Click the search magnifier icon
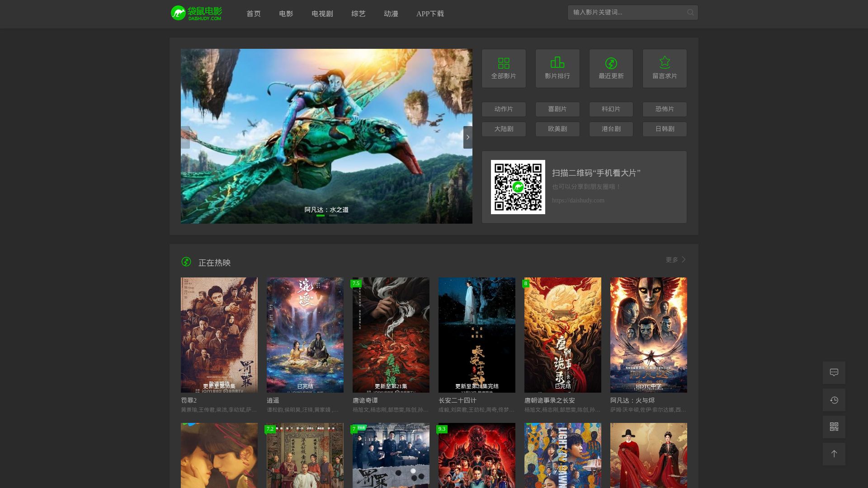 click(690, 13)
